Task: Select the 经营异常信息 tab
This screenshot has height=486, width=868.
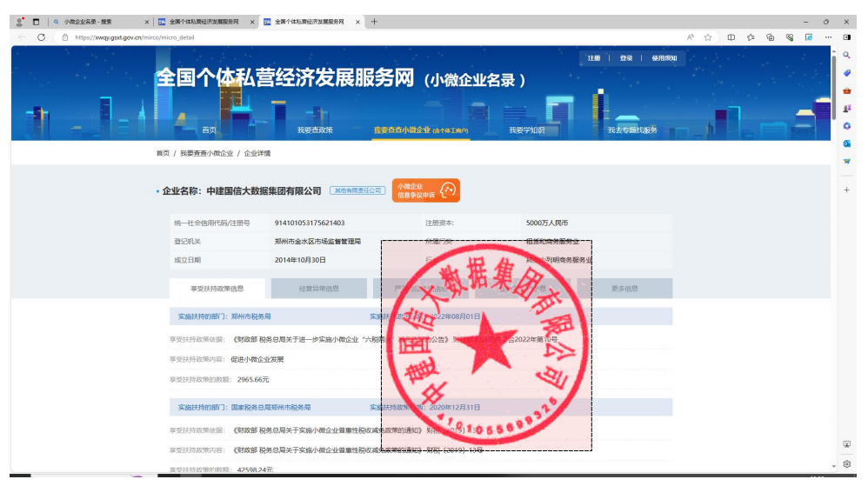Action: click(319, 289)
